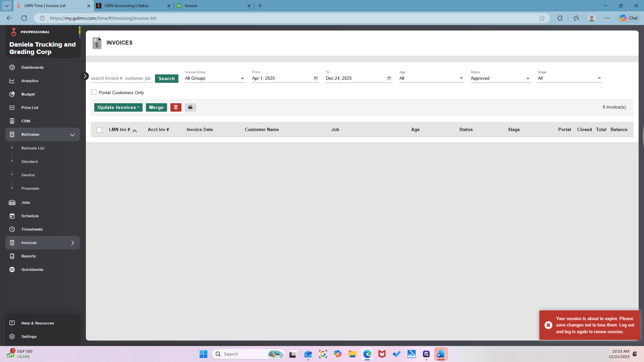Open the CRM section
Image resolution: width=644 pixels, height=362 pixels.
click(x=26, y=121)
